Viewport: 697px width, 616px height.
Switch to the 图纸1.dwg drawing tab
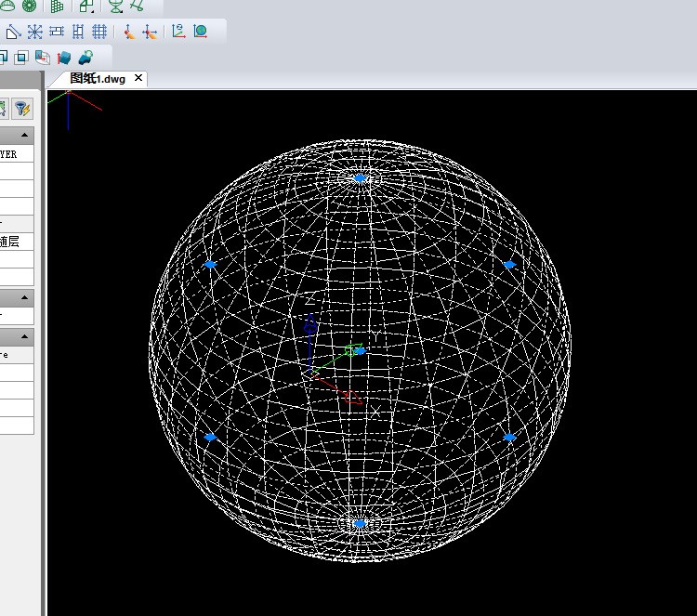tap(98, 79)
